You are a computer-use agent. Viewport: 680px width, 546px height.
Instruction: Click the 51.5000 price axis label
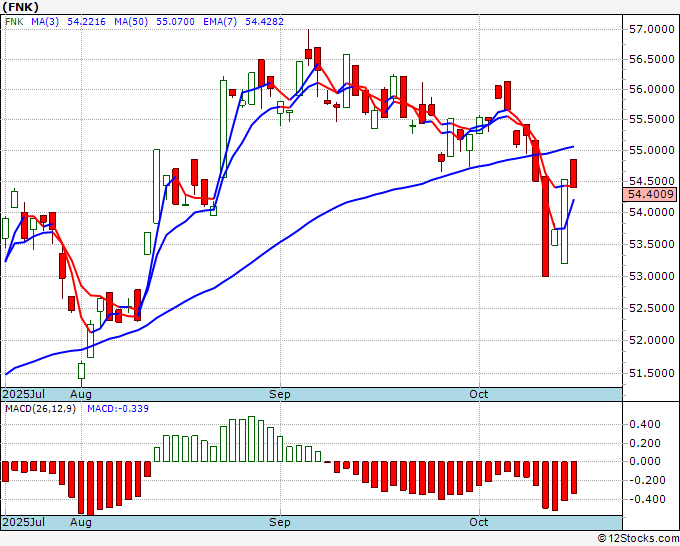click(x=651, y=373)
